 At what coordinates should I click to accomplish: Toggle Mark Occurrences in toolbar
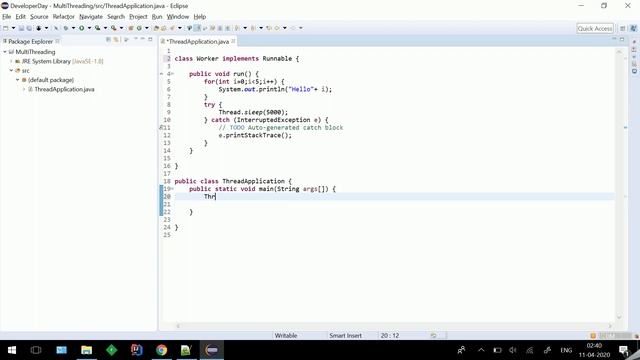click(x=189, y=28)
